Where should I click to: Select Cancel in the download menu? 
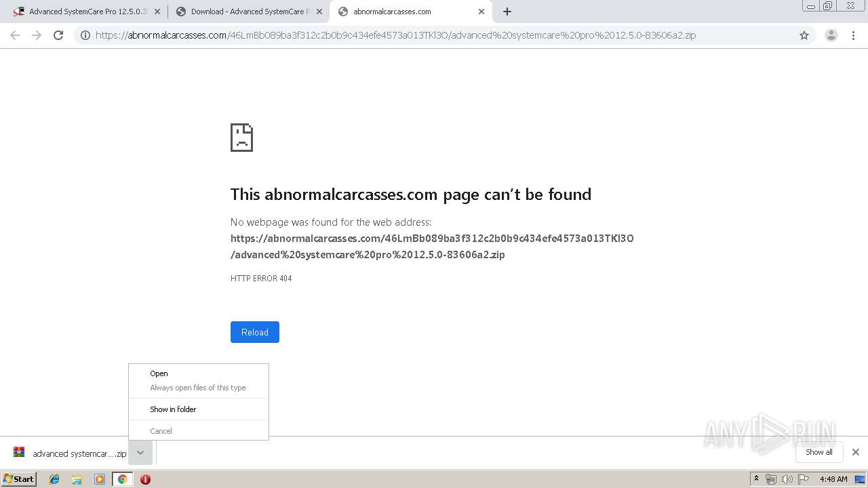pyautogui.click(x=161, y=431)
